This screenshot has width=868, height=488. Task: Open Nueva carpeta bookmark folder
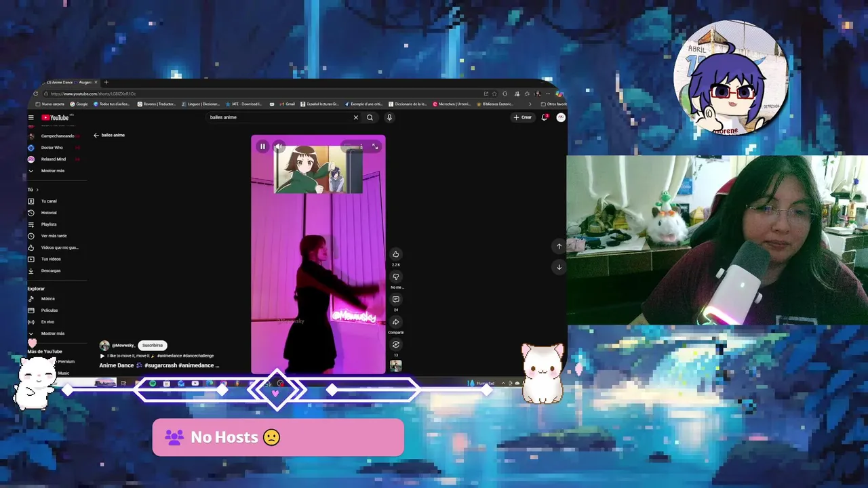click(x=50, y=104)
